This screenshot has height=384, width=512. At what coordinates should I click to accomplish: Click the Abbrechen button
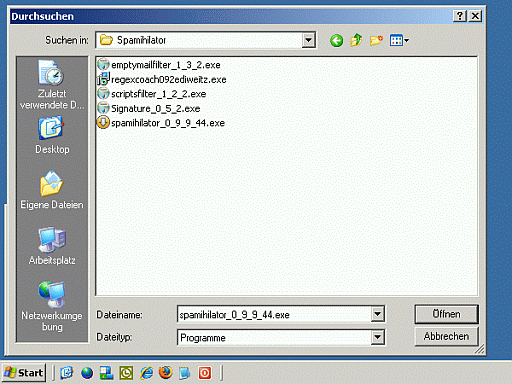(x=446, y=336)
